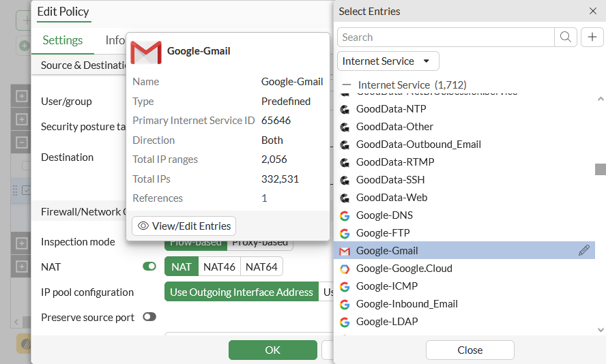Enable the Preserve source port toggle
This screenshot has width=606, height=364.
coord(149,317)
